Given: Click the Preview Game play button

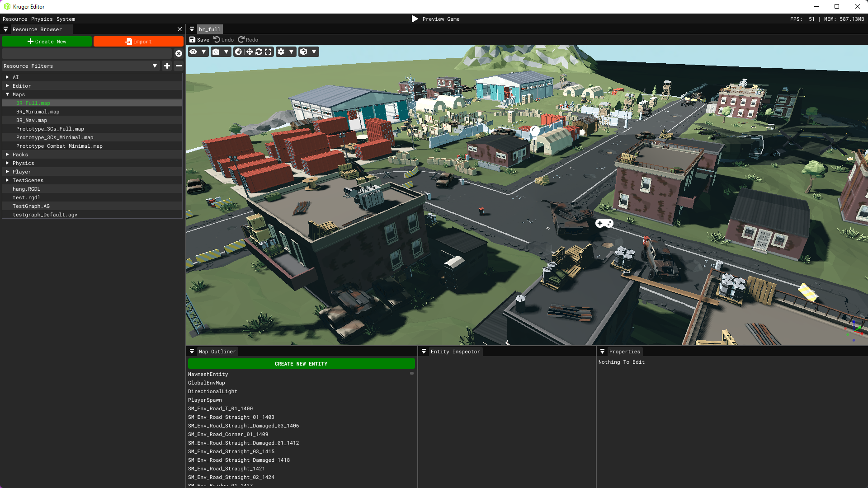Looking at the screenshot, I should (x=415, y=19).
